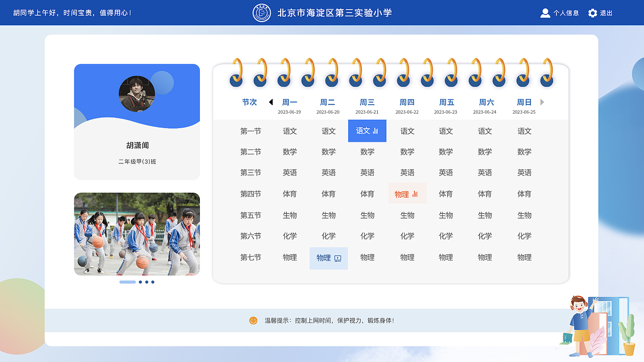Click the user avatar icon beside 个人信息
Image resolution: width=644 pixels, height=362 pixels.
click(545, 13)
